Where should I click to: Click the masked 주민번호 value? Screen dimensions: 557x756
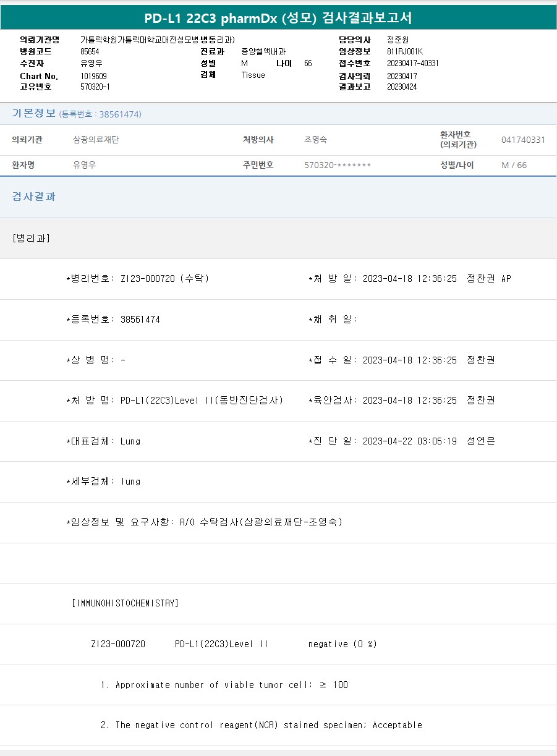pos(338,165)
